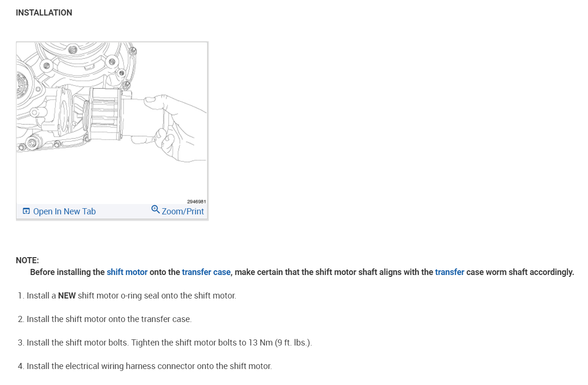This screenshot has height=385, width=588.
Task: Click step 2 Install shift motor onto transfer case
Action: (105, 319)
